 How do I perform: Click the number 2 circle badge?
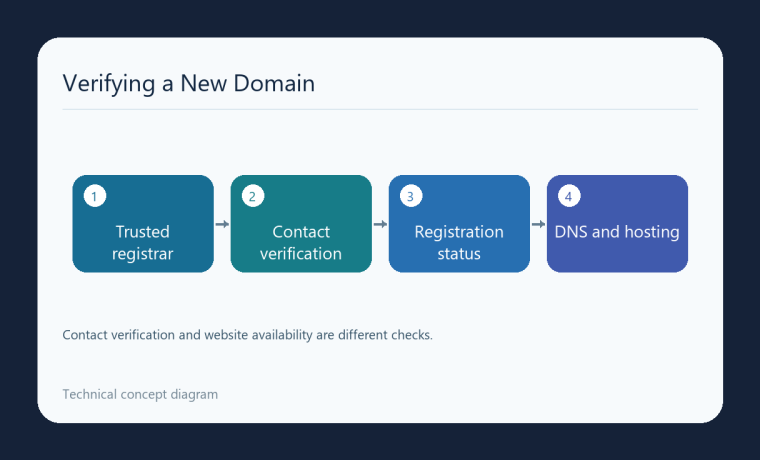click(253, 196)
